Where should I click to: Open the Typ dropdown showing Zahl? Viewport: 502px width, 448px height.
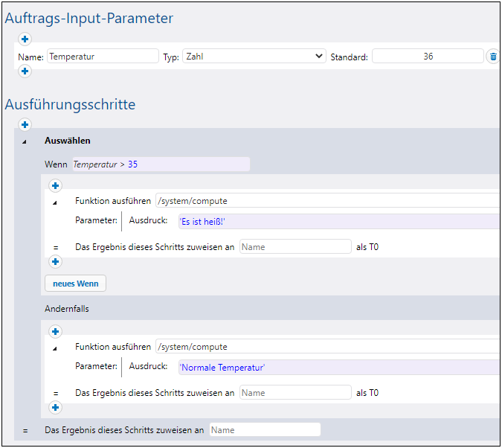click(x=254, y=56)
